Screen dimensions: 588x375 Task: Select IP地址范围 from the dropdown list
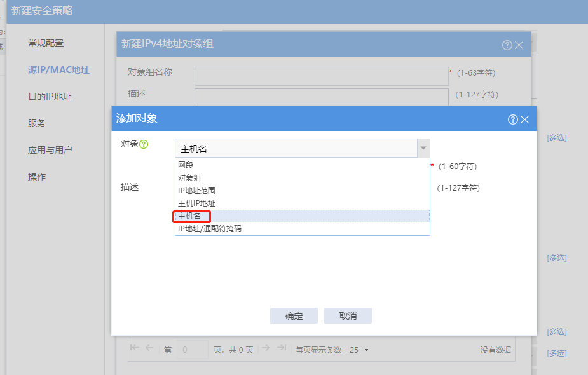pyautogui.click(x=302, y=191)
